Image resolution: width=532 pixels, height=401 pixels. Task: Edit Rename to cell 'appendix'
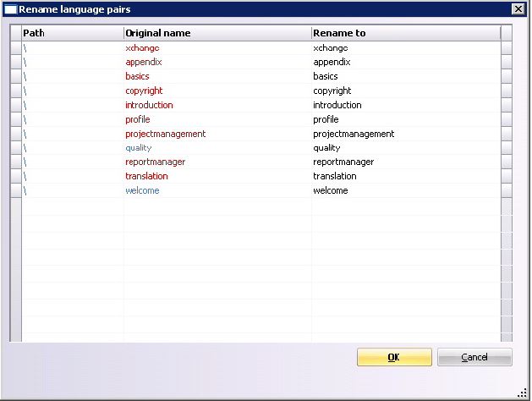(406, 62)
